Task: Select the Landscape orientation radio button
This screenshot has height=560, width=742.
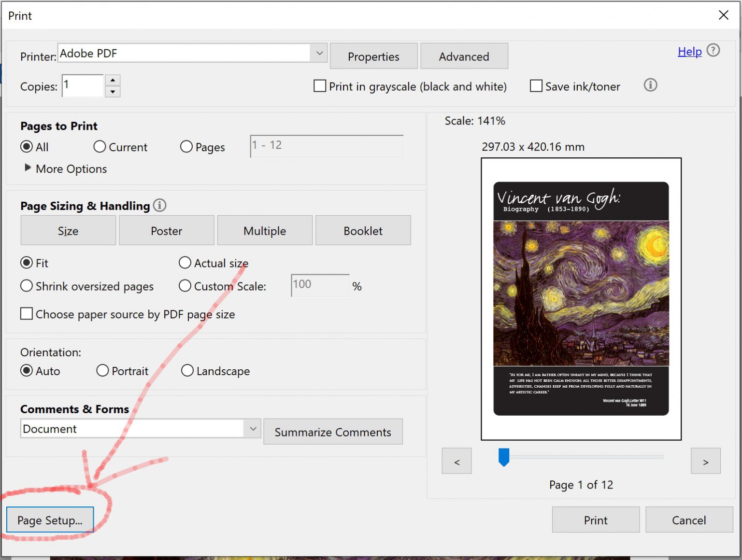Action: (x=187, y=370)
